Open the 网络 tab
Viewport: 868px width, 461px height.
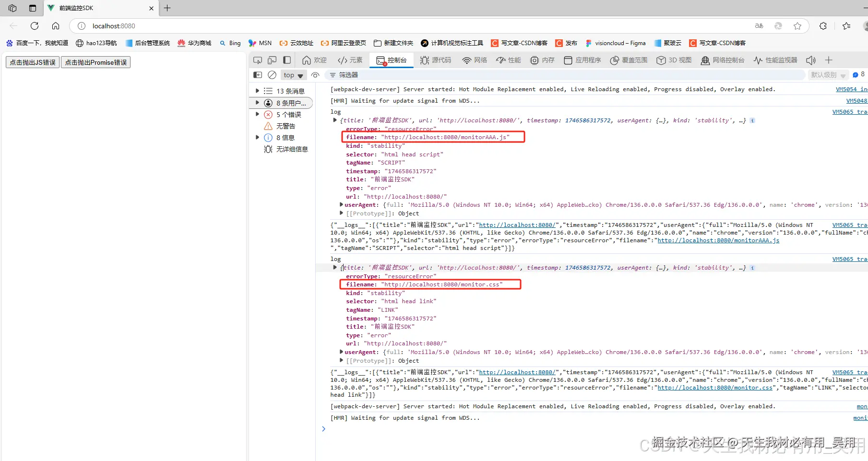pyautogui.click(x=475, y=60)
